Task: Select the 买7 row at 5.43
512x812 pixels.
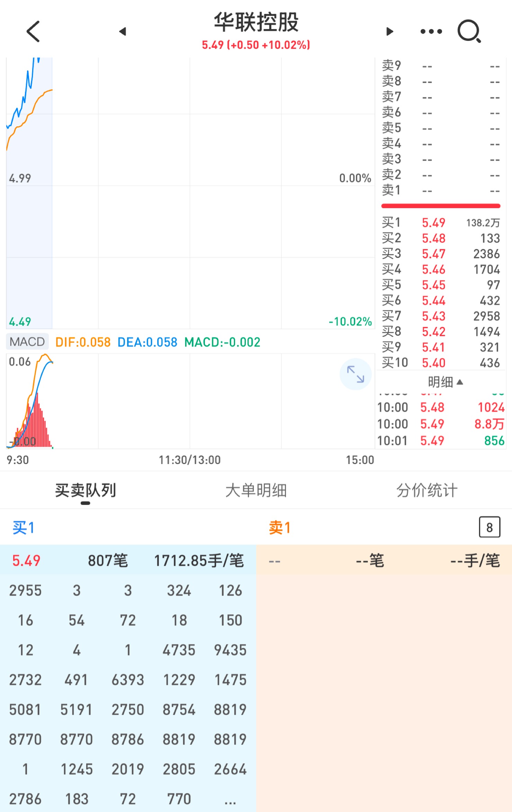Action: (x=441, y=316)
